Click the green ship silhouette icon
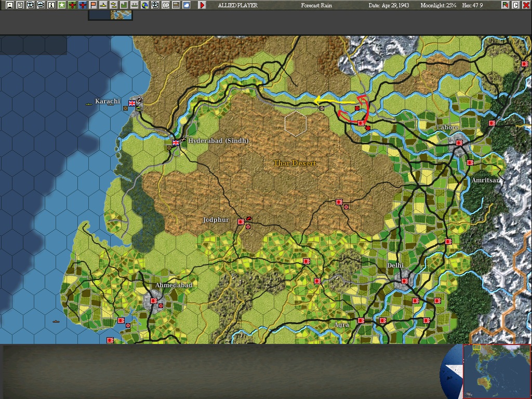The height and width of the screenshot is (399, 532). coord(135,5)
